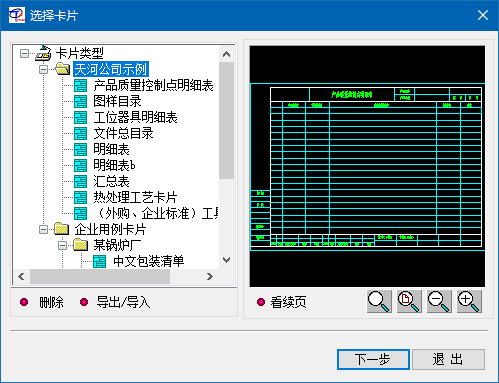
Task: Select the 删除 radio option
Action: click(24, 302)
